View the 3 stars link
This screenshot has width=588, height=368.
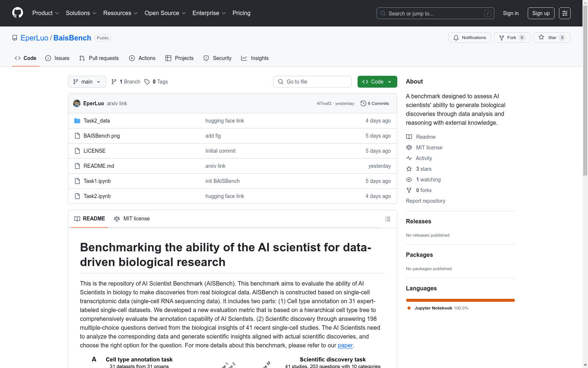[419, 169]
